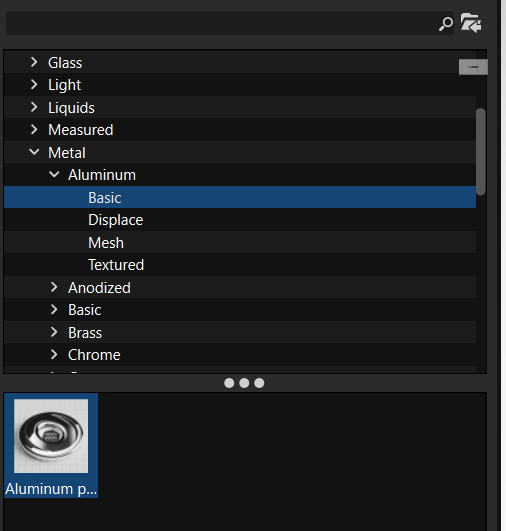Expand the Brass subfolder
506x531 pixels.
click(54, 332)
